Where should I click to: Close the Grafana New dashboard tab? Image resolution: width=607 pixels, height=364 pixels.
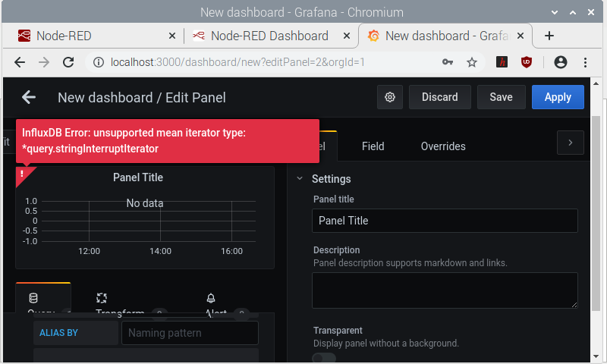coord(521,36)
